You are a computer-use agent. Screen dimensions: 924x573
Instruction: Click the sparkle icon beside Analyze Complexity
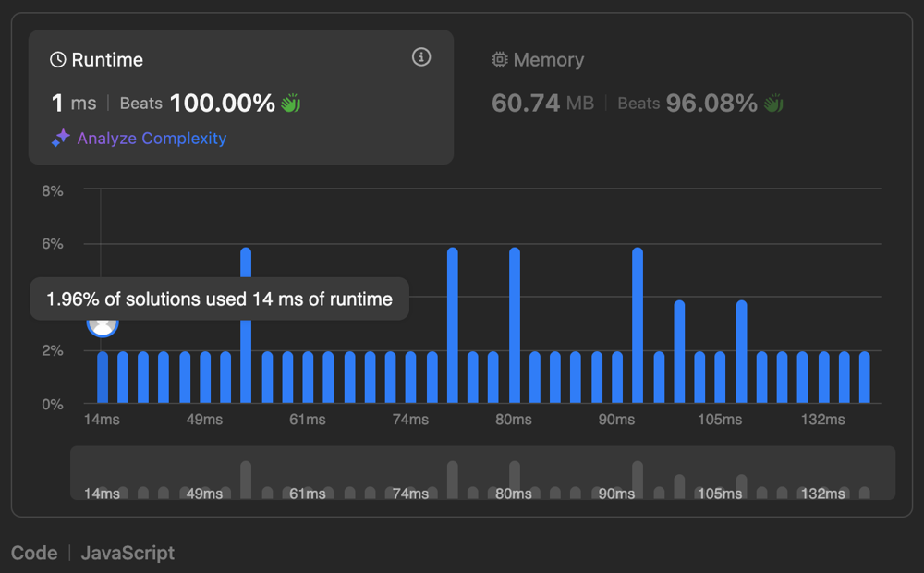[x=60, y=139]
